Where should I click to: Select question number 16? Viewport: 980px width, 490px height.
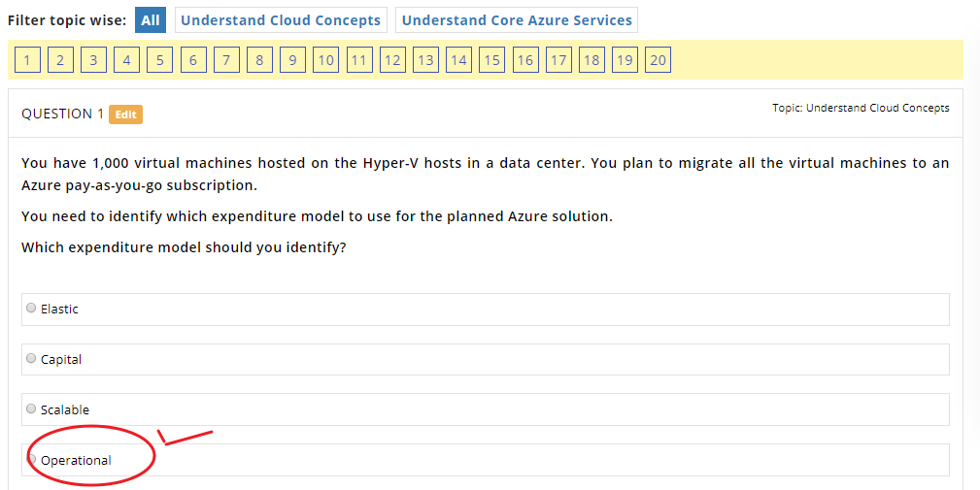click(x=524, y=60)
